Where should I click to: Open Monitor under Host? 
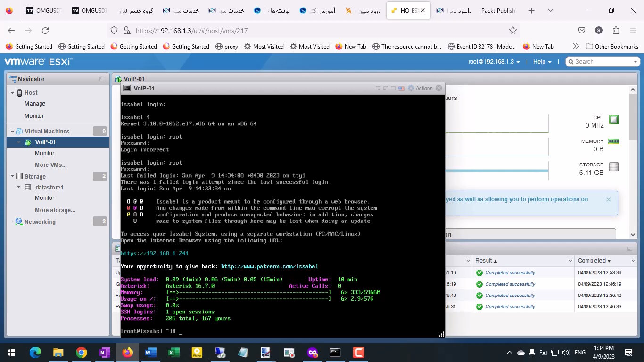pyautogui.click(x=34, y=115)
